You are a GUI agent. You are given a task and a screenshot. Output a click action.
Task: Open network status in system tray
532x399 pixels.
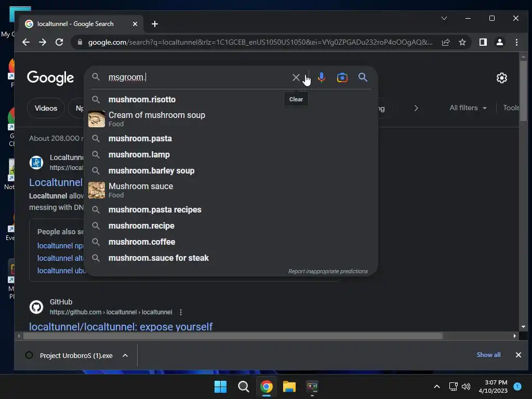point(453,387)
